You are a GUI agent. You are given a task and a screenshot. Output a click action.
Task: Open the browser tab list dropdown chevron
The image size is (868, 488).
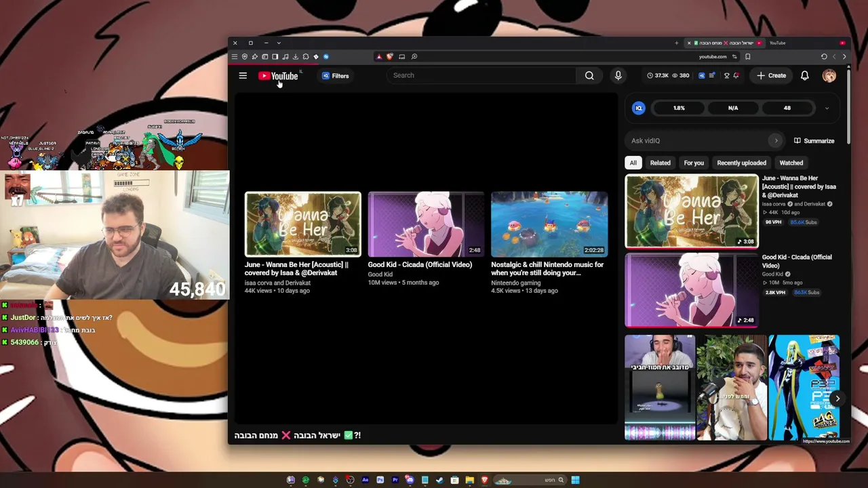[x=279, y=43]
